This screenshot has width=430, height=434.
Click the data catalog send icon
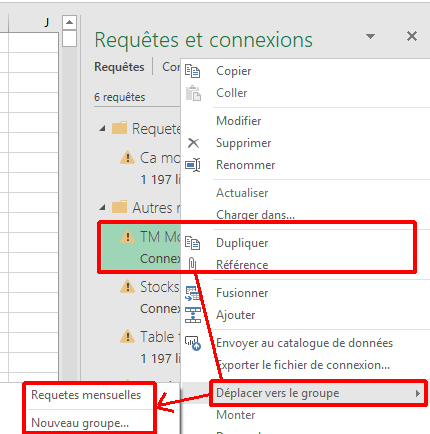(x=193, y=343)
